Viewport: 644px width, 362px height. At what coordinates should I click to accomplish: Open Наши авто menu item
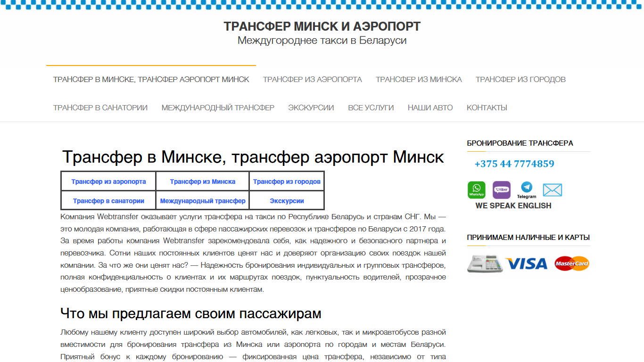(x=430, y=107)
